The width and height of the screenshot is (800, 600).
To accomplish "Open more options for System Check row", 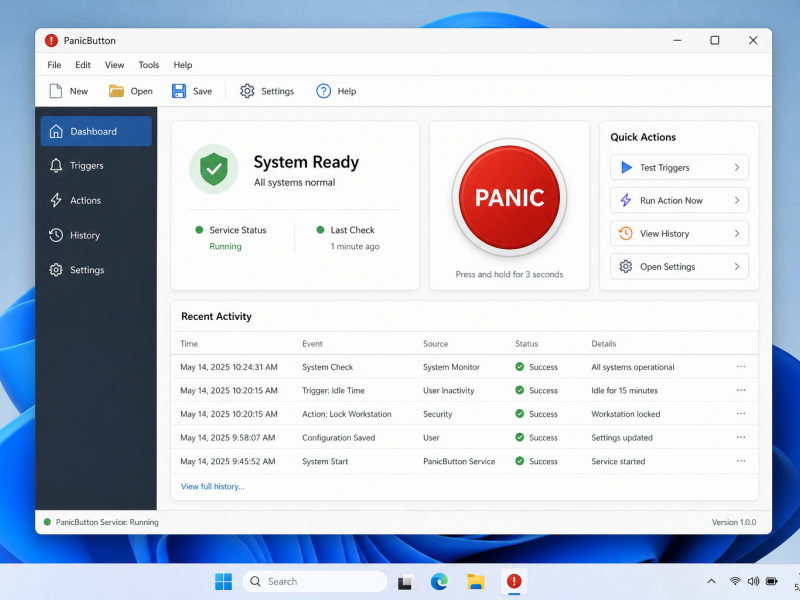I will (x=741, y=366).
